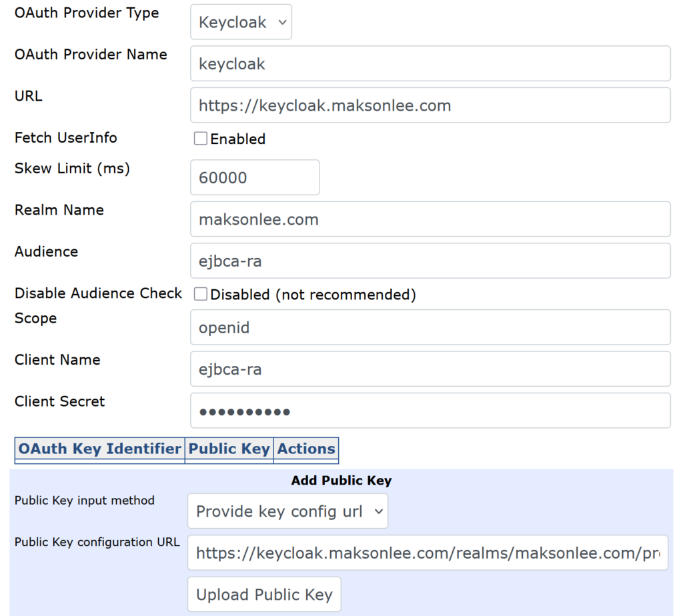Click the OAuth Key Identifier column header
This screenshot has width=683, height=616.
coord(99,449)
